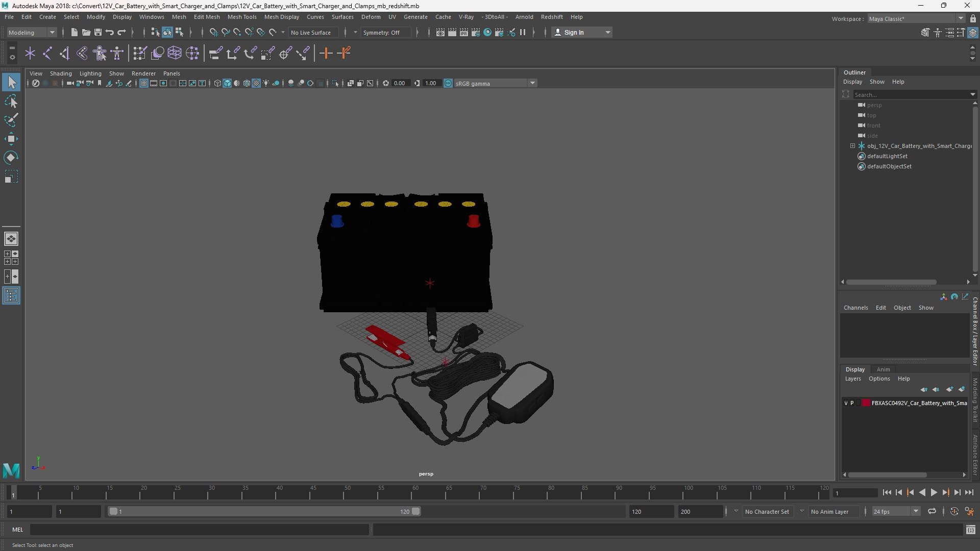Toggle layer visibility V box

click(x=846, y=403)
